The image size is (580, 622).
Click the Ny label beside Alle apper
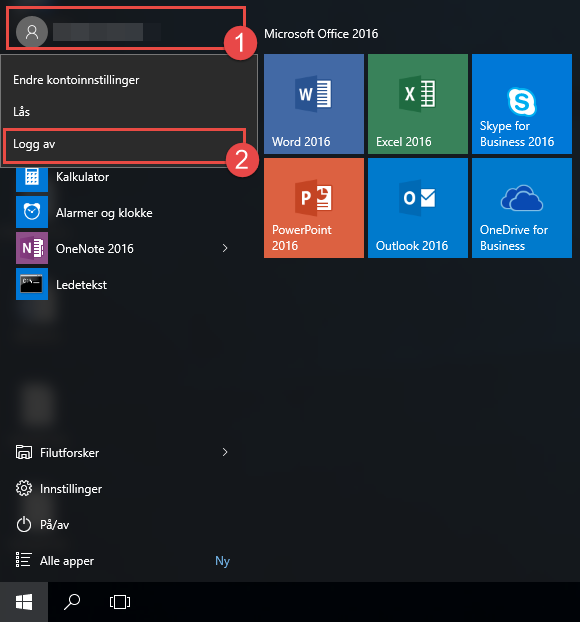[x=223, y=561]
